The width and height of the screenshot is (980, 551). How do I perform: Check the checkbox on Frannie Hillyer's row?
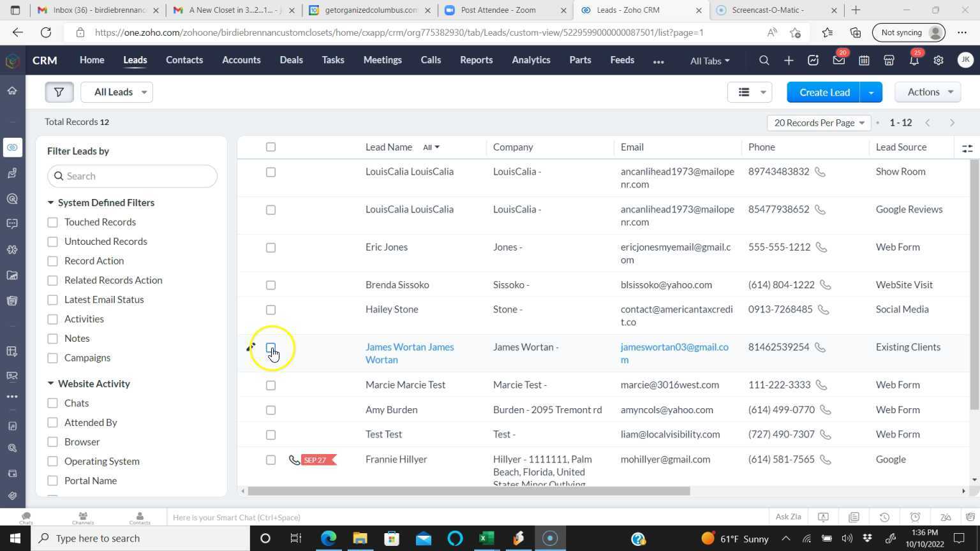[x=271, y=460]
